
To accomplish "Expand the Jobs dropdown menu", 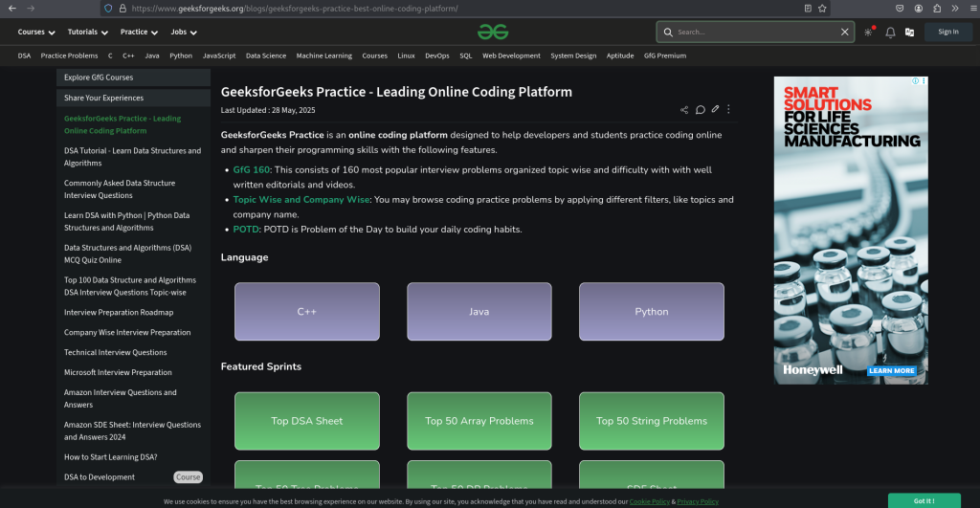I will [x=184, y=32].
